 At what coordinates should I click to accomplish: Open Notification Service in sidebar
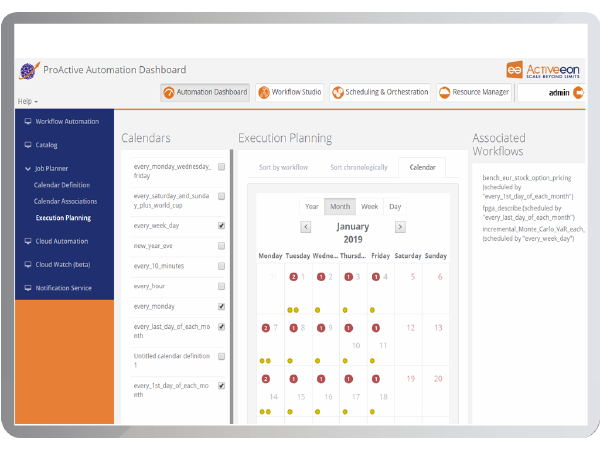(64, 288)
